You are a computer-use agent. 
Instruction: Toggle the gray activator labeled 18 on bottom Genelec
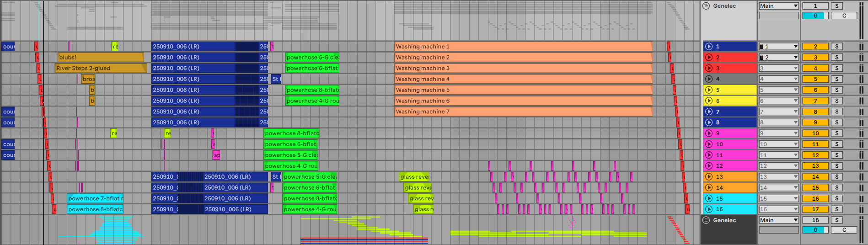815,220
